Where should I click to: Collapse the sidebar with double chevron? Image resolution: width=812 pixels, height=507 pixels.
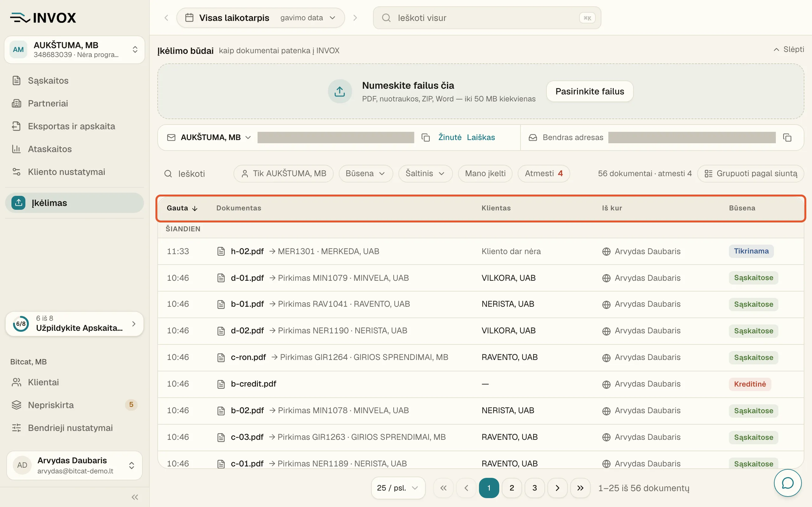(x=135, y=497)
